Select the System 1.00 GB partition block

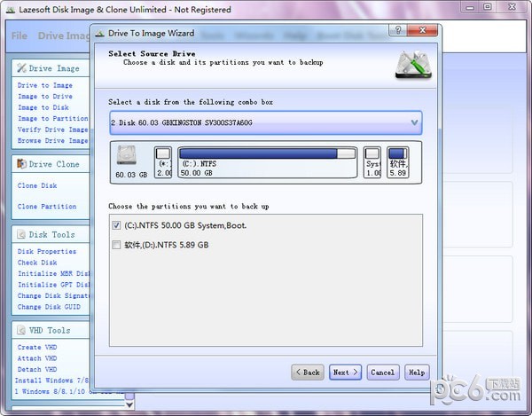point(372,162)
